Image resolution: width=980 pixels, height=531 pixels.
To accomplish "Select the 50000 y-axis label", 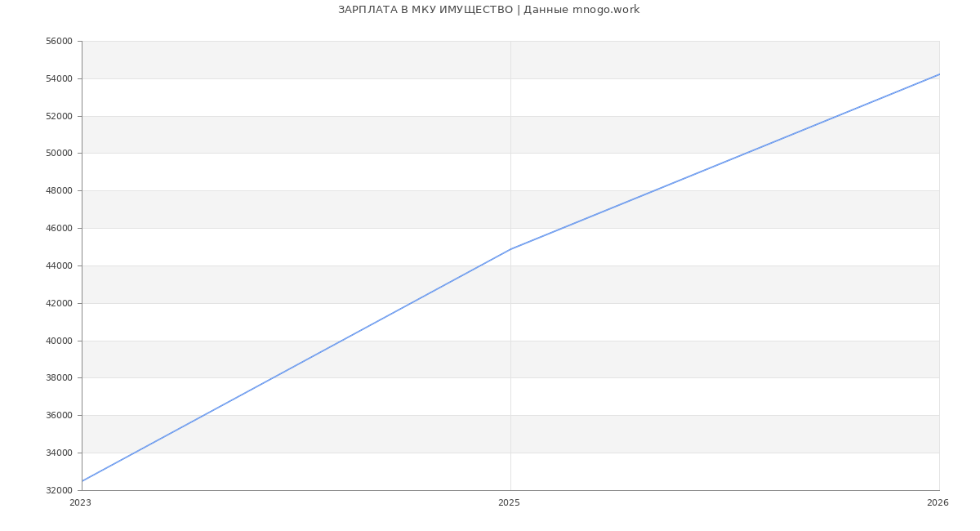I will [x=59, y=154].
